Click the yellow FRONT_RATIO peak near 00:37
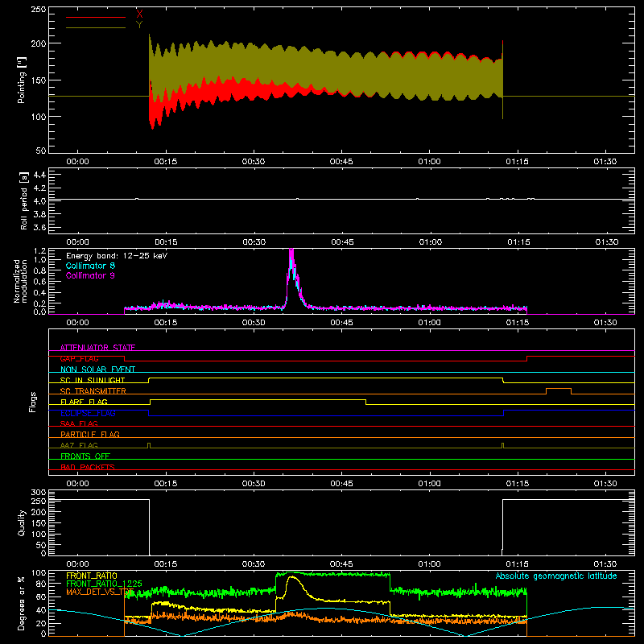 pyautogui.click(x=292, y=577)
